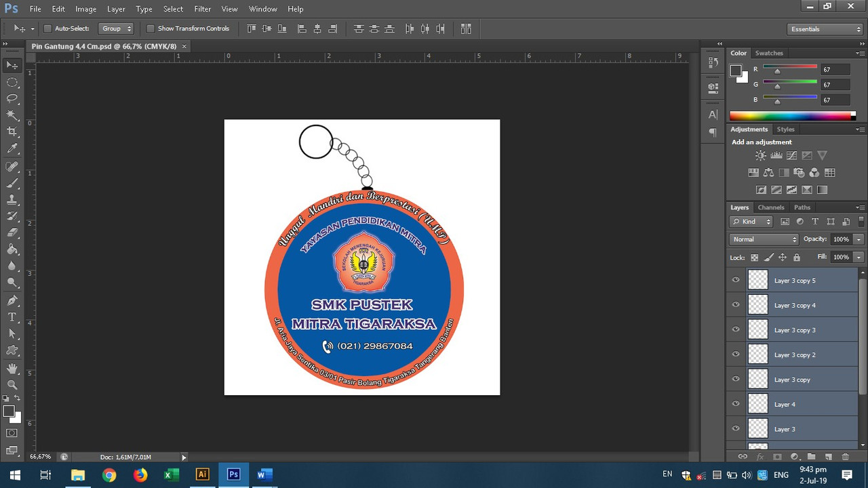Select the Blur tool
Image resolution: width=868 pixels, height=488 pixels.
click(x=12, y=266)
